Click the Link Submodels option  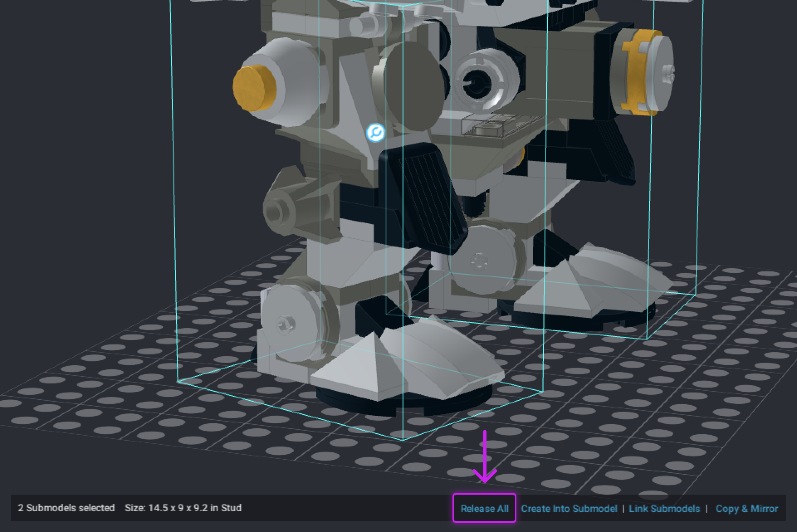click(664, 508)
